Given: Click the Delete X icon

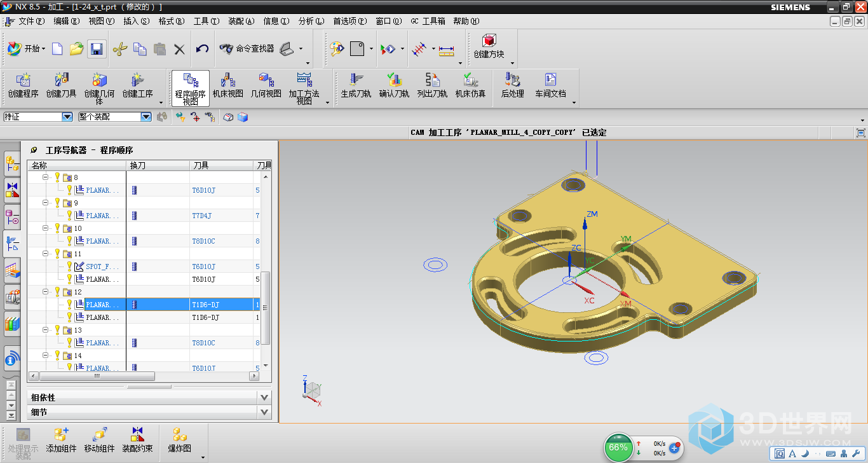Looking at the screenshot, I should pyautogui.click(x=179, y=48).
